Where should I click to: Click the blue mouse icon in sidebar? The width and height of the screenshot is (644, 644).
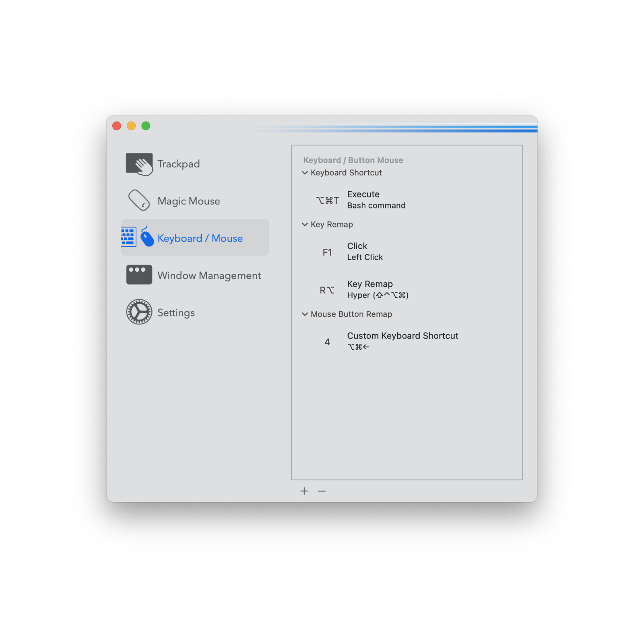tap(147, 237)
